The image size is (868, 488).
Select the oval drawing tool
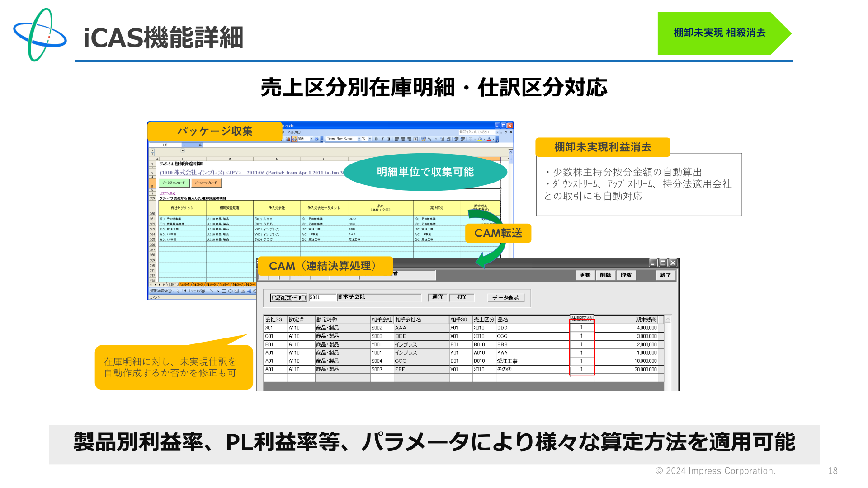coord(231,291)
